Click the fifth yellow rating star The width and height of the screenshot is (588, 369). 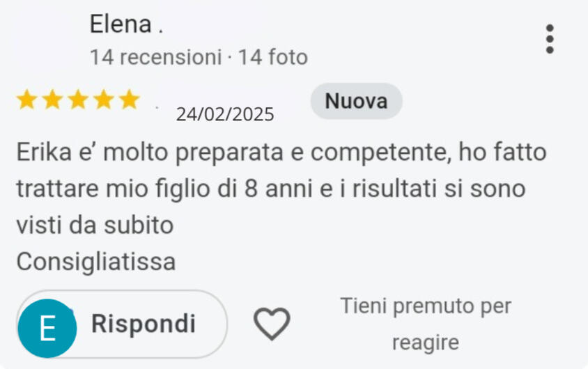pyautogui.click(x=129, y=100)
